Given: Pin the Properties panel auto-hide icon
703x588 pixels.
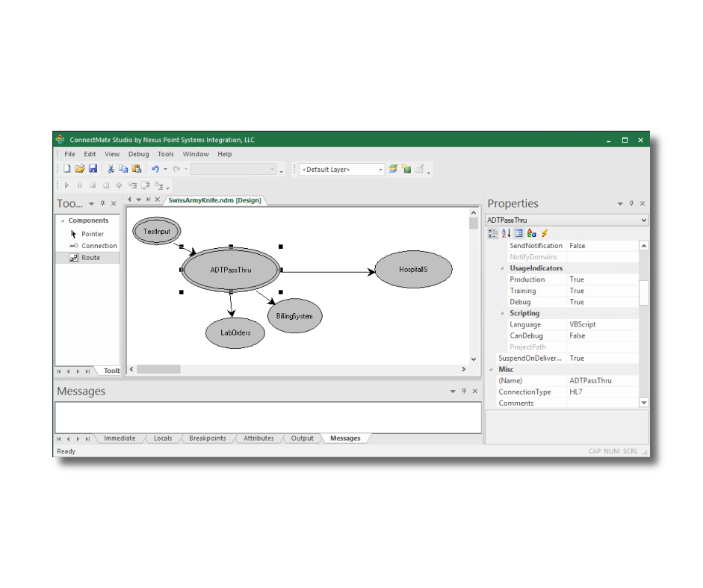Looking at the screenshot, I should pyautogui.click(x=631, y=204).
